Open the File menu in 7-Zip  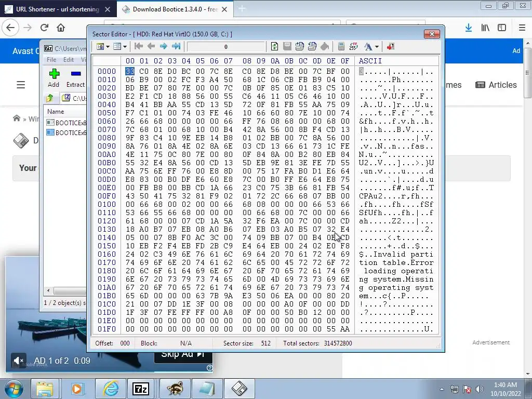51,60
